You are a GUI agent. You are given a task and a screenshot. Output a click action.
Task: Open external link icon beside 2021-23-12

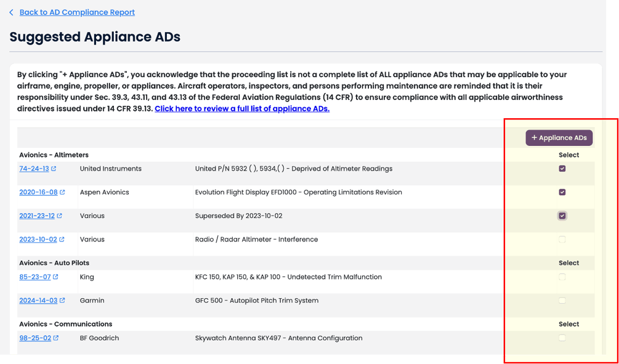pos(60,216)
